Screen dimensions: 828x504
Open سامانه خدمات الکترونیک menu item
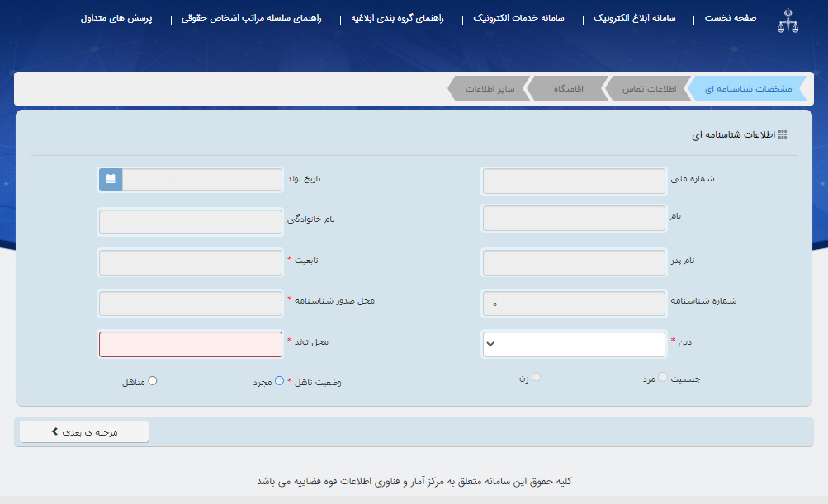tap(518, 18)
